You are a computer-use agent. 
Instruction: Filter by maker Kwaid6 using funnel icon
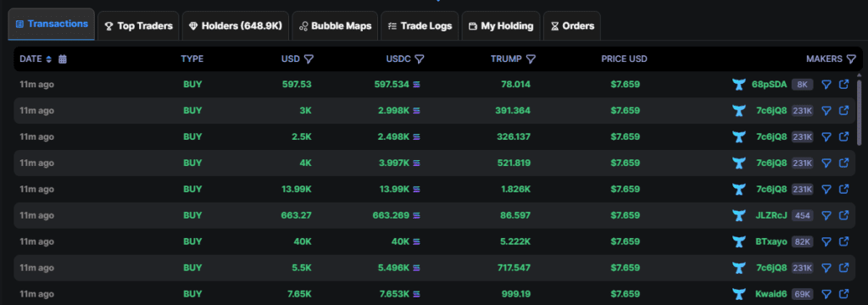click(826, 294)
